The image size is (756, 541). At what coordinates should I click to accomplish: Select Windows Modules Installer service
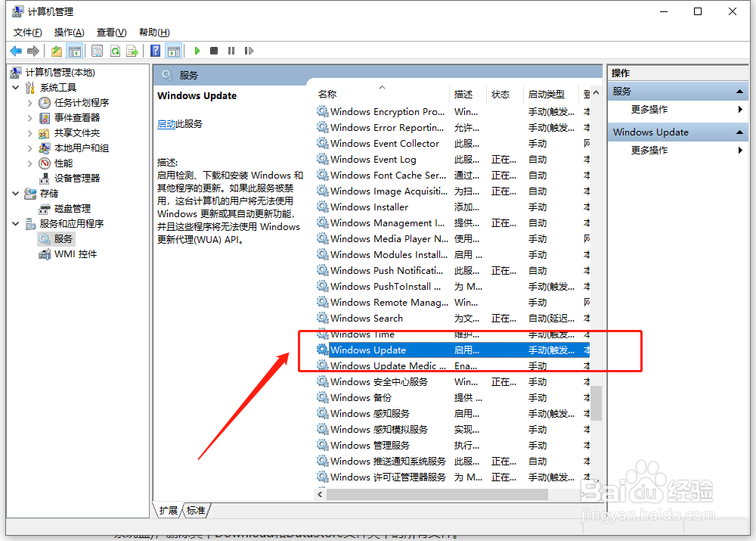452,255
